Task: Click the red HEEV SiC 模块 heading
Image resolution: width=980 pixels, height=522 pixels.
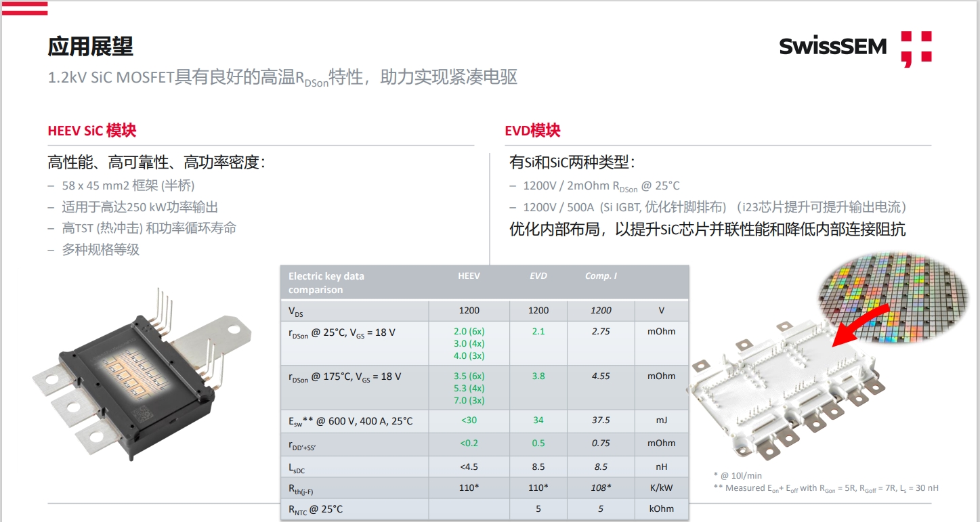Action: pos(92,131)
